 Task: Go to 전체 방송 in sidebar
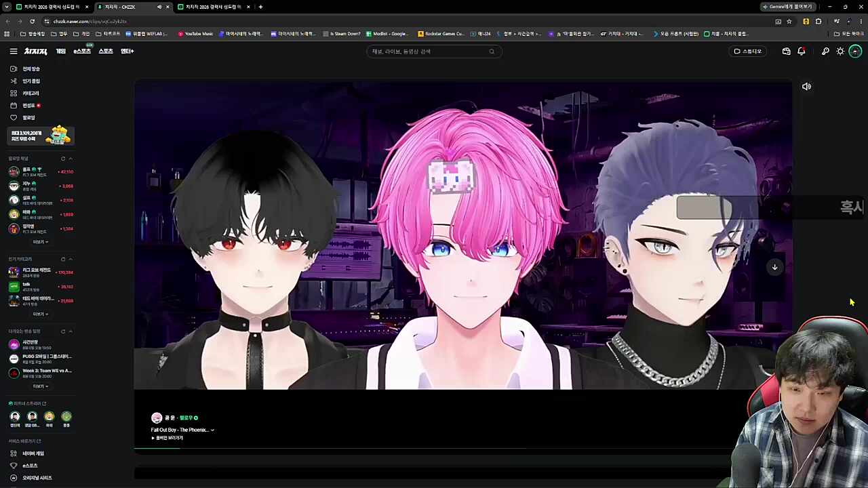coord(26,68)
